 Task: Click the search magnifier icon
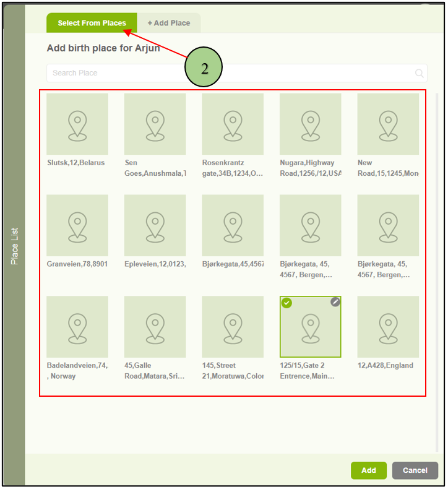[420, 74]
